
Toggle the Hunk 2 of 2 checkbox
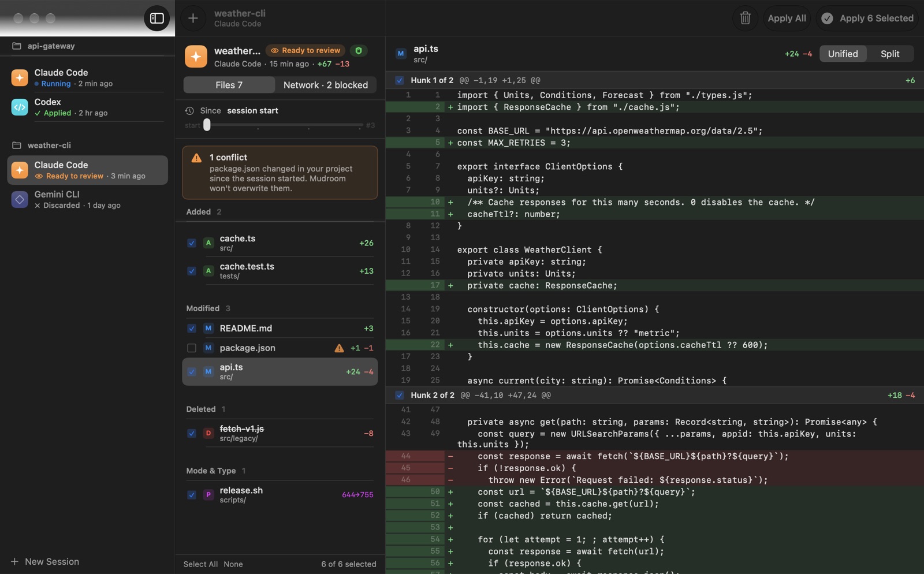[x=400, y=396]
